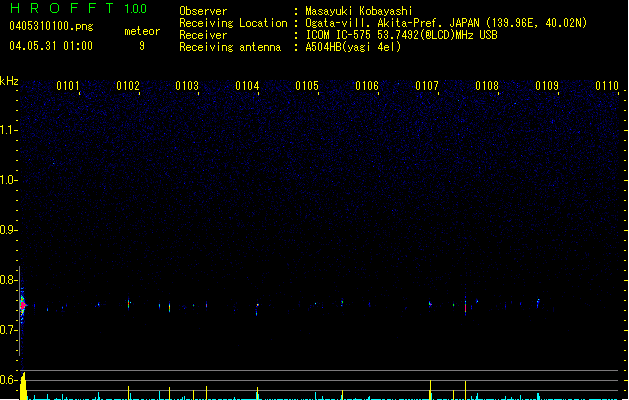This screenshot has height=400, width=629.
Task: Click location text Ogata-vill. Akita-Pref. JAPAN
Action: pyautogui.click(x=392, y=23)
